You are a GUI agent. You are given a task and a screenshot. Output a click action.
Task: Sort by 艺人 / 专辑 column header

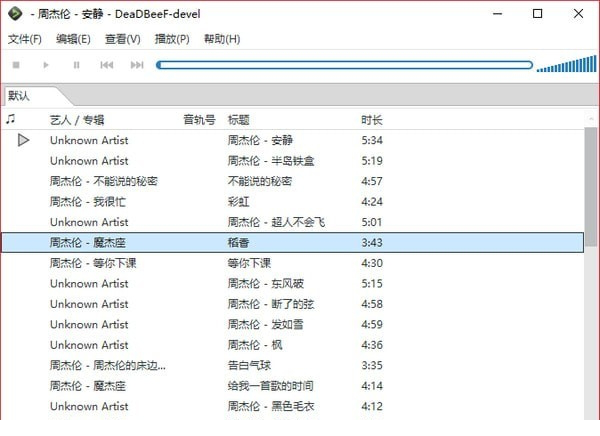[x=77, y=120]
